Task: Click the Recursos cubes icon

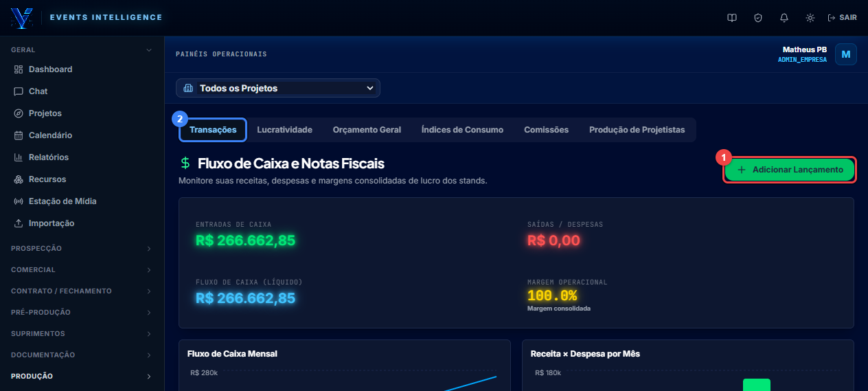Action: pyautogui.click(x=19, y=179)
